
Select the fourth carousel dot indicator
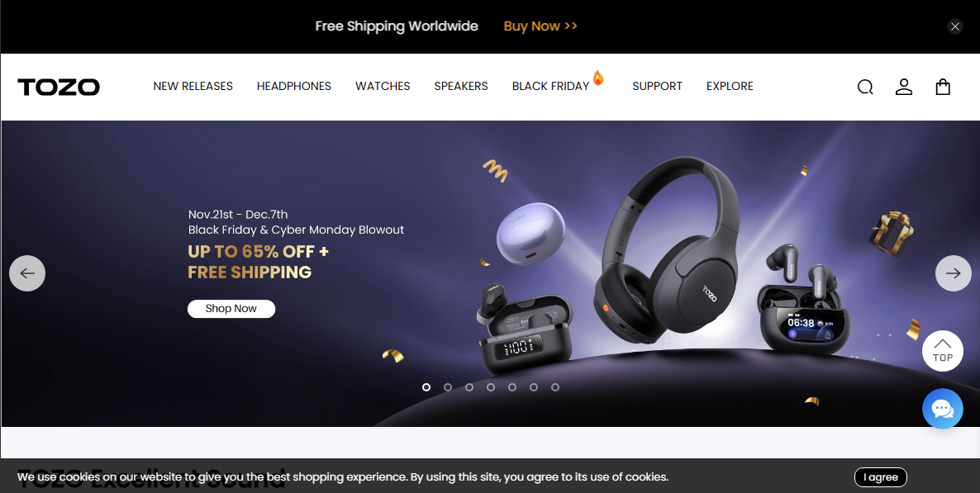point(491,387)
